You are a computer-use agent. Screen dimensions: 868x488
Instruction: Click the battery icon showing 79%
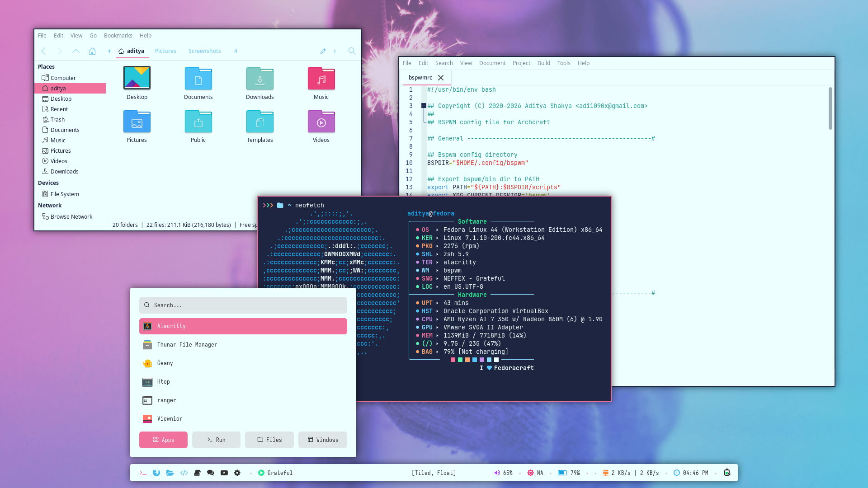click(562, 473)
